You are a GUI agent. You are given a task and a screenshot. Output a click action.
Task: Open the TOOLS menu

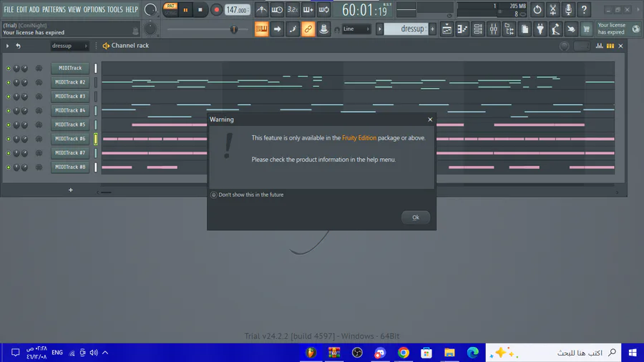pyautogui.click(x=115, y=9)
